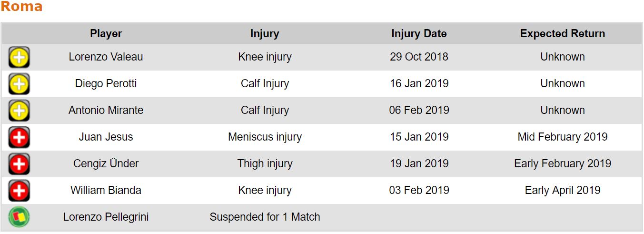Image resolution: width=644 pixels, height=234 pixels.
Task: Click the suspension card icon for Lorenzo Pellegrini
Action: coord(19,217)
